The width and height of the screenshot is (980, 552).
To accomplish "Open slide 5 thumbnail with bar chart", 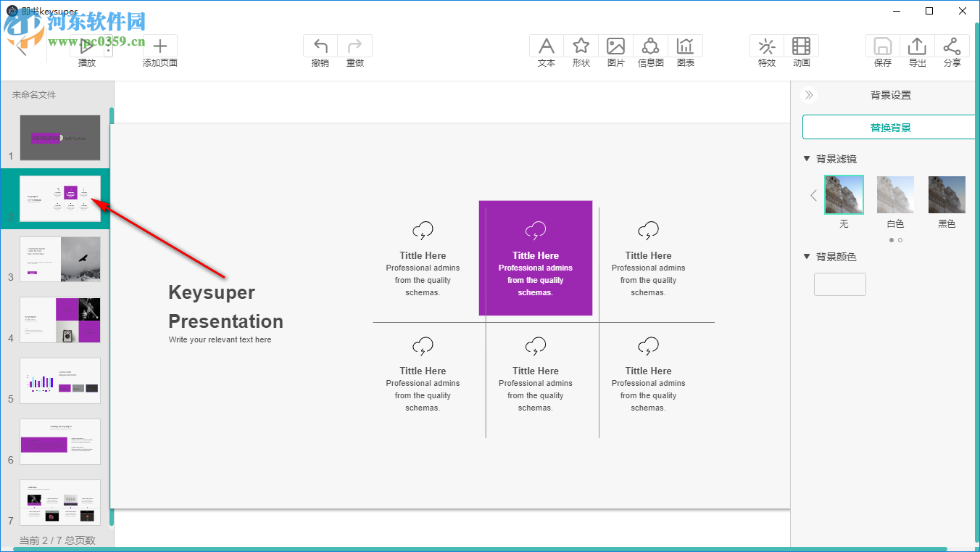I will [60, 381].
